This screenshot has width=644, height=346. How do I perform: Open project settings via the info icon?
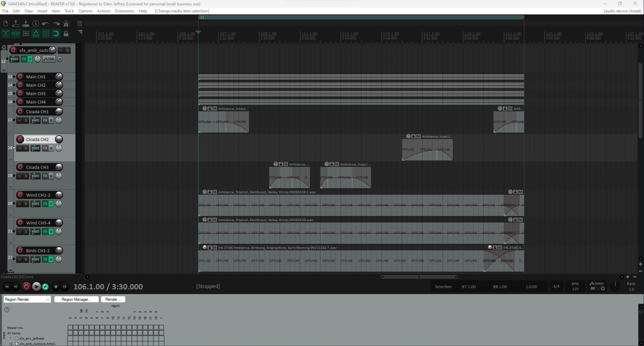[36, 23]
